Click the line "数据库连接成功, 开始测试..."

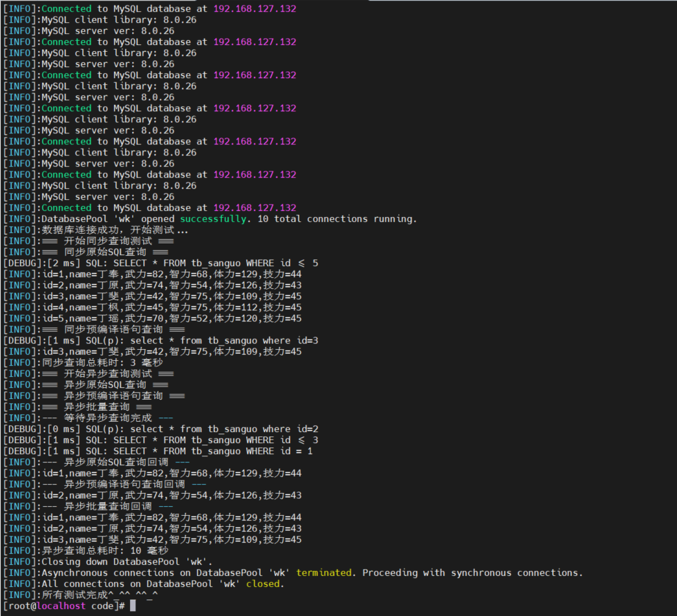click(95, 230)
